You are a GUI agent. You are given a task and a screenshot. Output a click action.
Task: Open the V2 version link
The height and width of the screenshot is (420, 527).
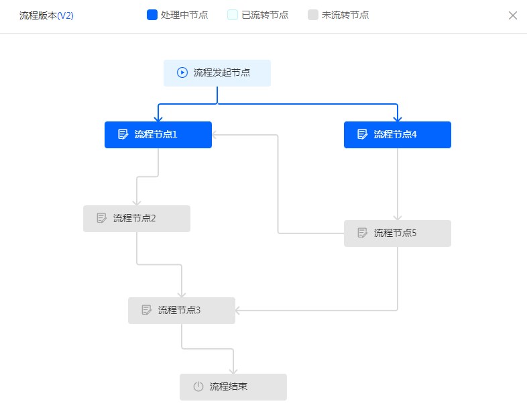click(66, 15)
